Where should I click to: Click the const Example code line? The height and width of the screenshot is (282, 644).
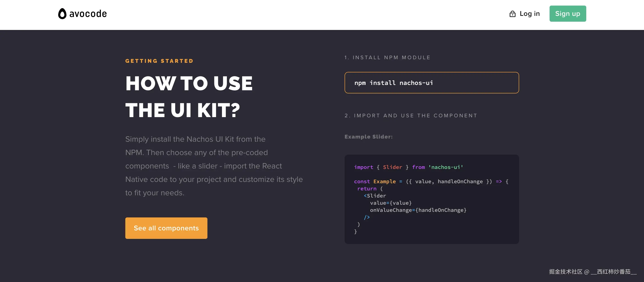(x=431, y=181)
